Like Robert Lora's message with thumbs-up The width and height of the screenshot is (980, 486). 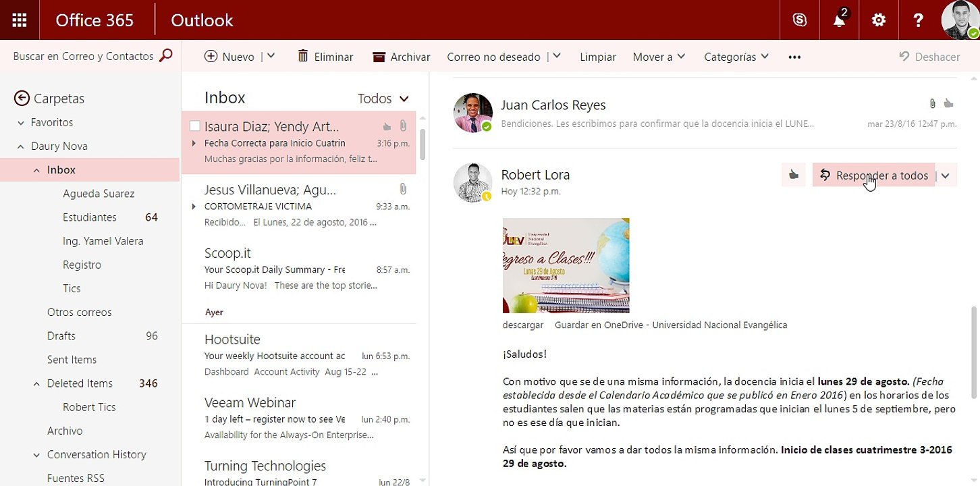tap(794, 175)
